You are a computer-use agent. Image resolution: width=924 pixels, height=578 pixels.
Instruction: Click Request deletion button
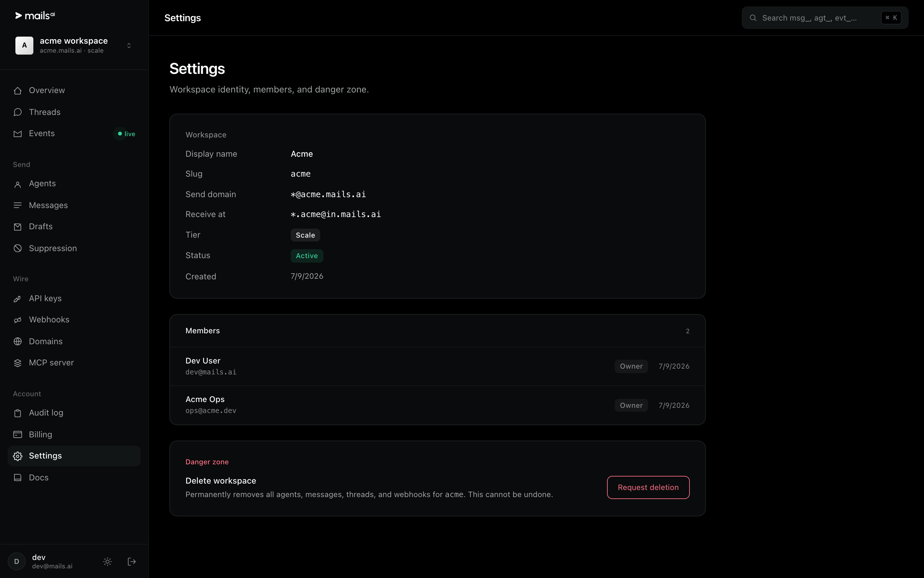coord(648,487)
